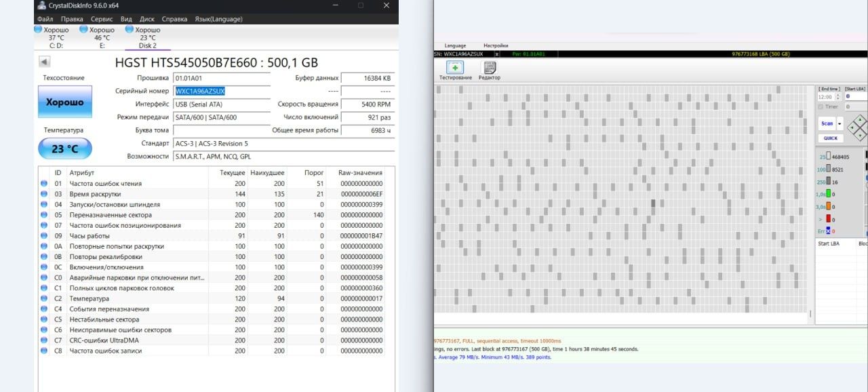Click status orb for attribute 04 start/stop count
Viewport: 868px width, 392px height.
pos(44,204)
